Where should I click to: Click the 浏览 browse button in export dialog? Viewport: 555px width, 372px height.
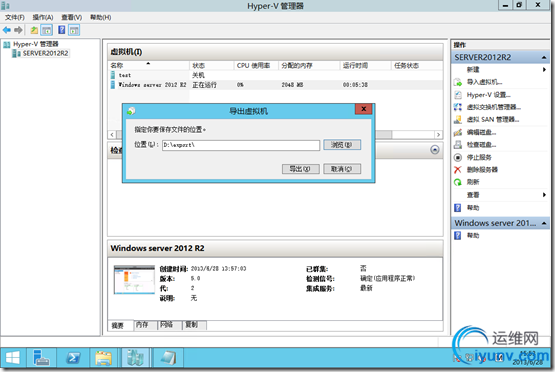(x=342, y=145)
